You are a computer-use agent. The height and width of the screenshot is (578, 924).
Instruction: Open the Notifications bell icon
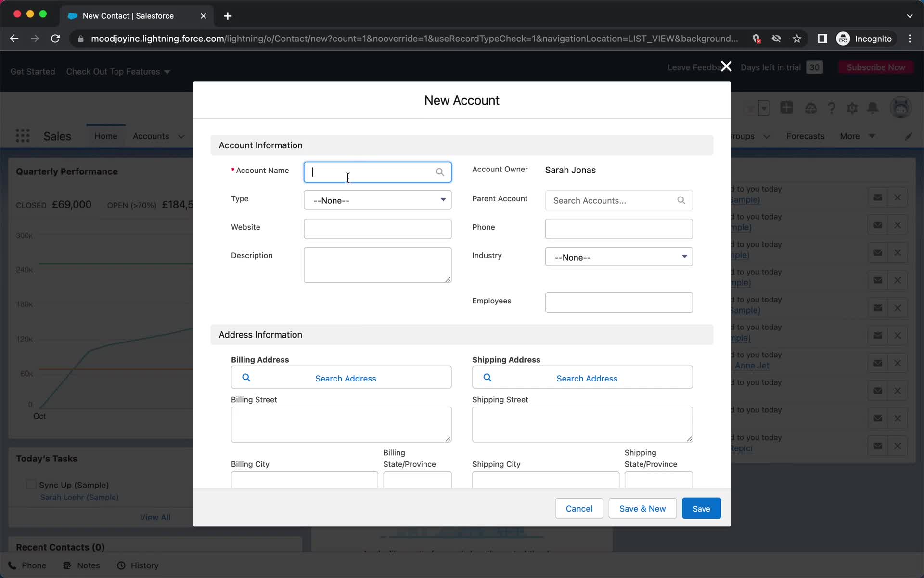click(873, 108)
